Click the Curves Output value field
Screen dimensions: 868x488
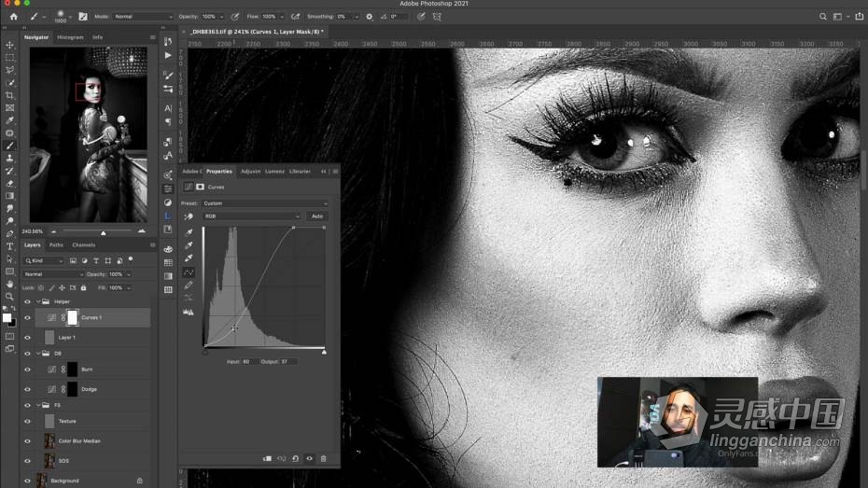(x=288, y=361)
